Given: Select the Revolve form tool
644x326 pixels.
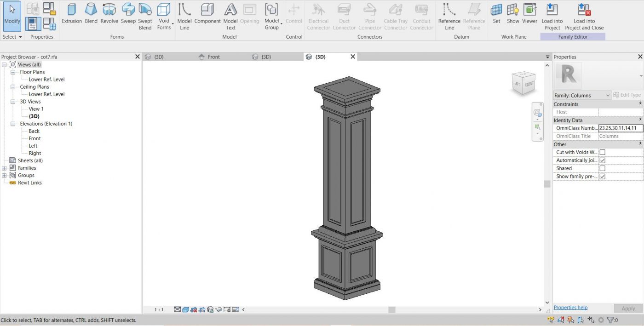Looking at the screenshot, I should [109, 13].
